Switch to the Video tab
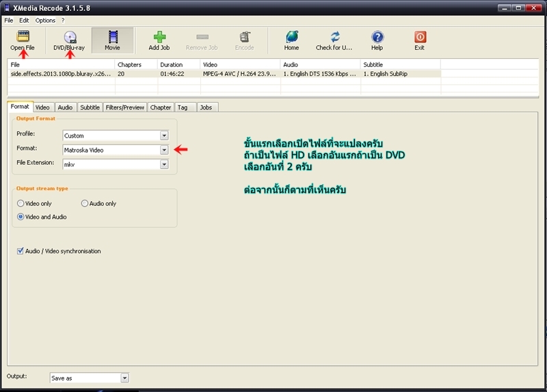This screenshot has height=392, width=547. [x=42, y=107]
